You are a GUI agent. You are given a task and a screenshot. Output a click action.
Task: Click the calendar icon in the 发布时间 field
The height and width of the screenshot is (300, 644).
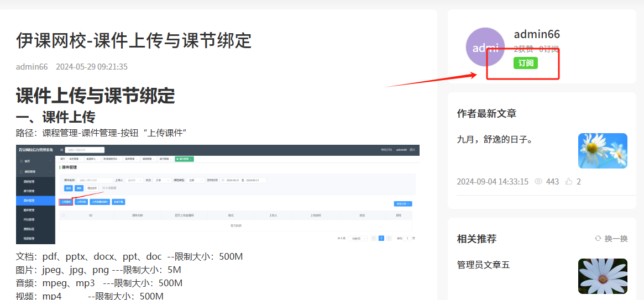click(223, 180)
